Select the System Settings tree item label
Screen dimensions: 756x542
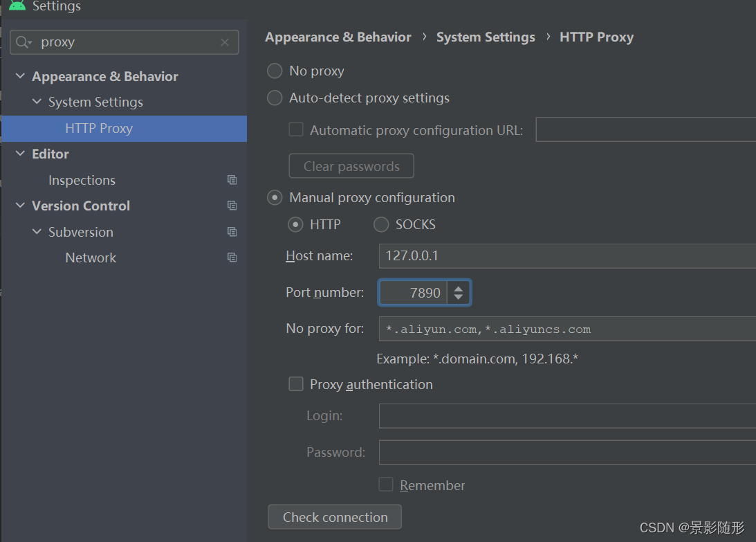95,102
